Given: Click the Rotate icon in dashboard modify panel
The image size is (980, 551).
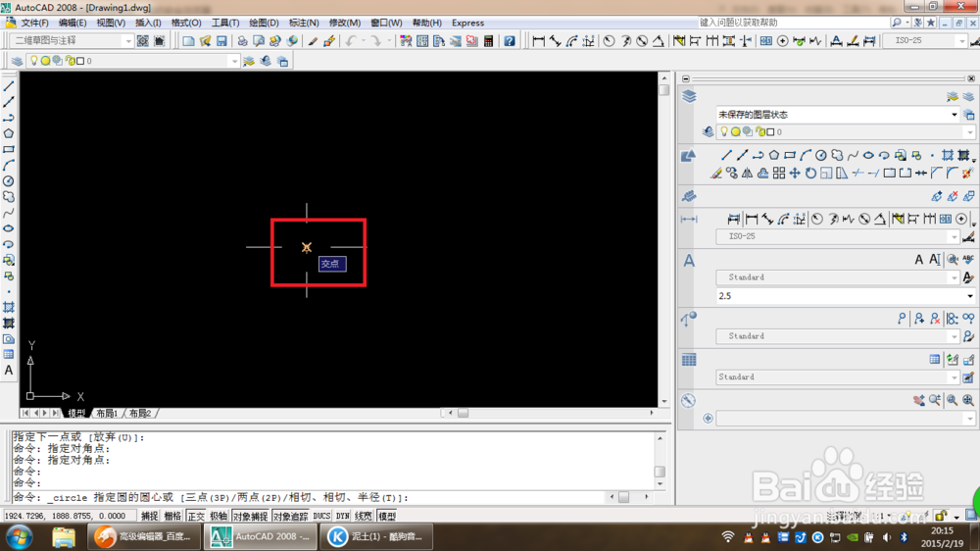Looking at the screenshot, I should coord(810,174).
